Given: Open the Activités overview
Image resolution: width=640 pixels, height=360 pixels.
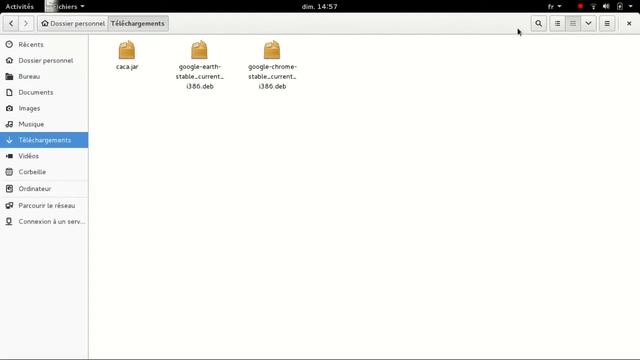Looking at the screenshot, I should tap(20, 7).
